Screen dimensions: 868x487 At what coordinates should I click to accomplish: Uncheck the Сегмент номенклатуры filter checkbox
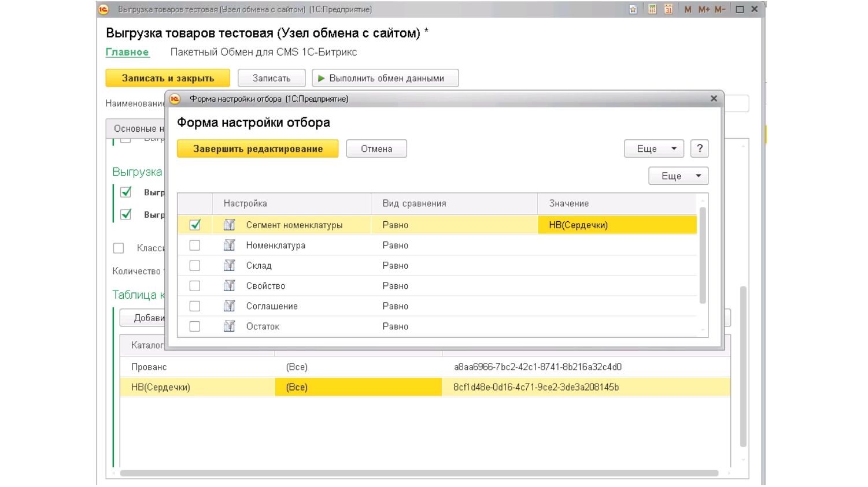(x=195, y=225)
